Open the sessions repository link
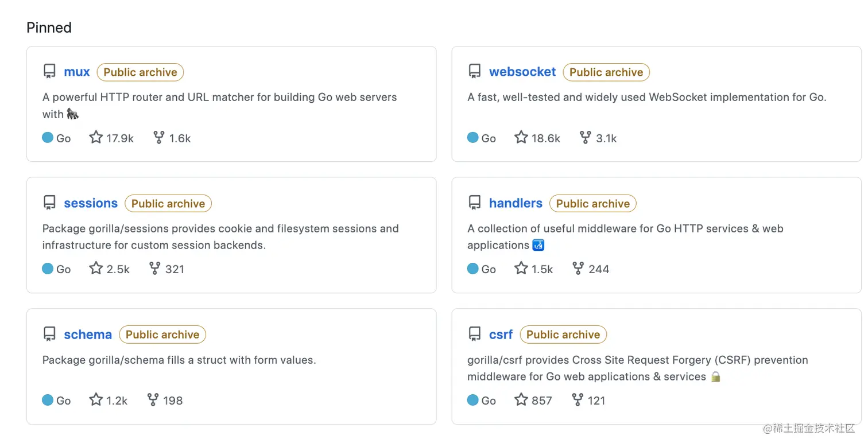This screenshot has height=447, width=868. 91,203
